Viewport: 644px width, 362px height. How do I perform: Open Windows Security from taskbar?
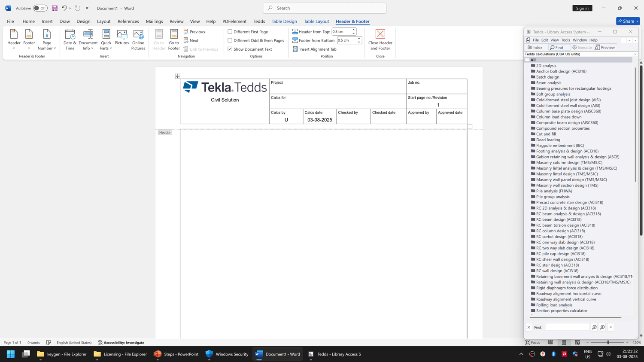(227, 354)
